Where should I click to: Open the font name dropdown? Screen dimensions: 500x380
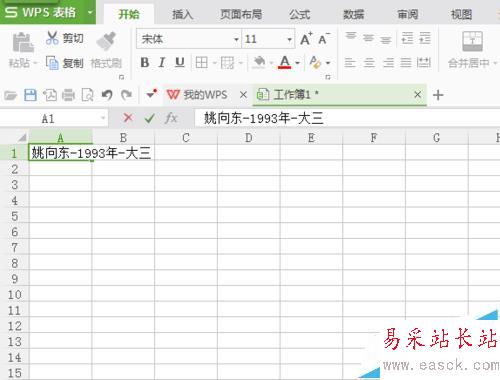click(236, 39)
